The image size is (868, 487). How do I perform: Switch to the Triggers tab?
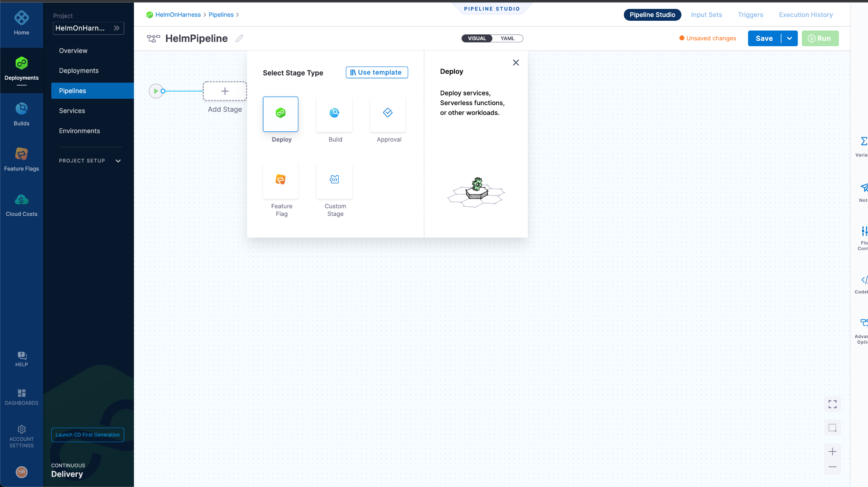[750, 14]
